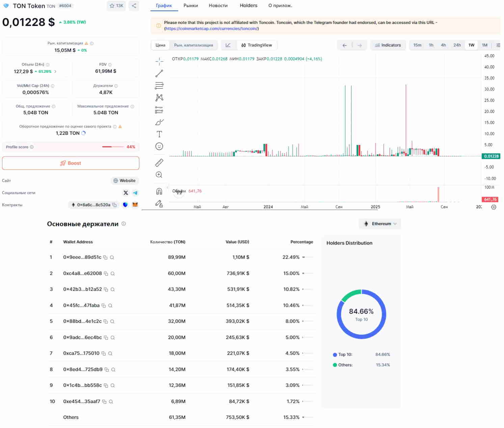Look up wallet 0x9adc...6ec4bc with magnifier icon

[x=113, y=338]
